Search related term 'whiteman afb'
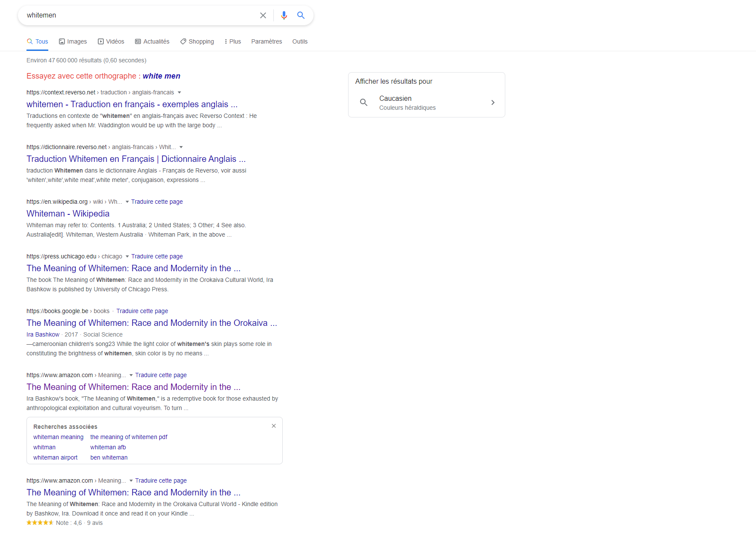This screenshot has height=536, width=756. pyautogui.click(x=108, y=447)
